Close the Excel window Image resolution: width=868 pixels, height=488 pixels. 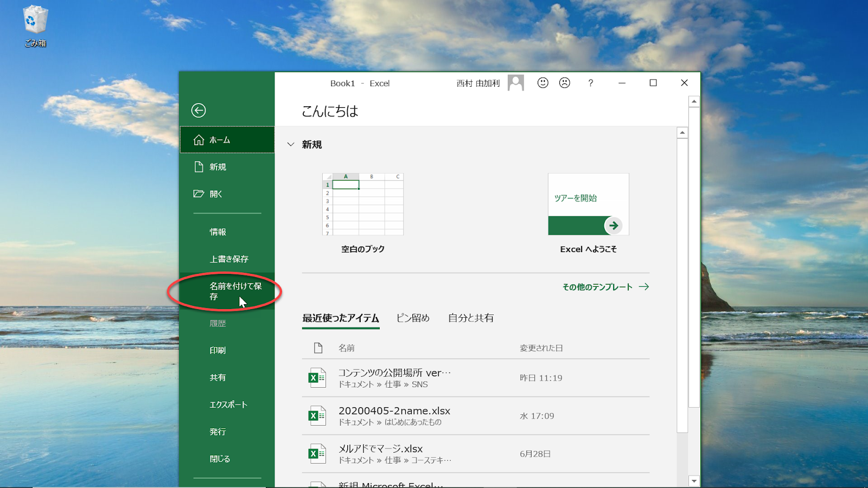pyautogui.click(x=684, y=83)
